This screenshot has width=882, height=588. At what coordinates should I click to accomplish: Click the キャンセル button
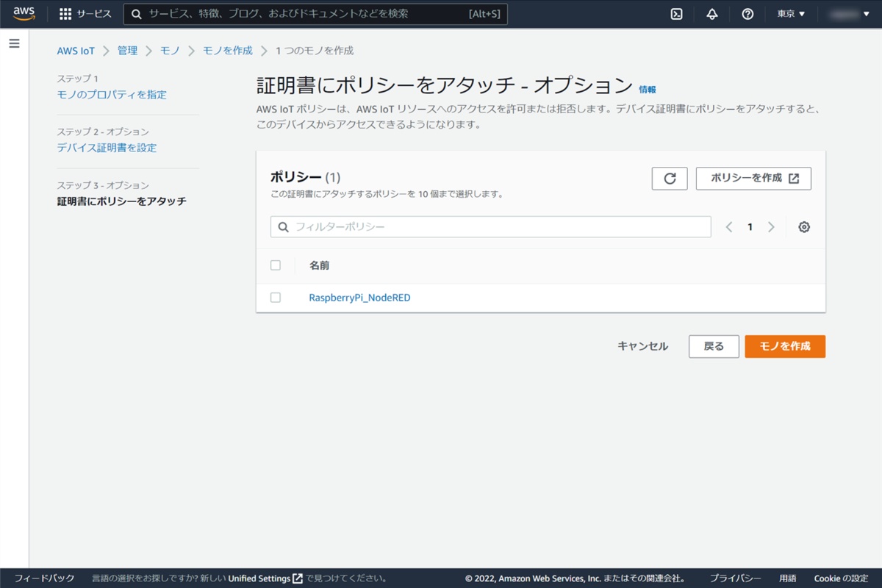pos(643,346)
